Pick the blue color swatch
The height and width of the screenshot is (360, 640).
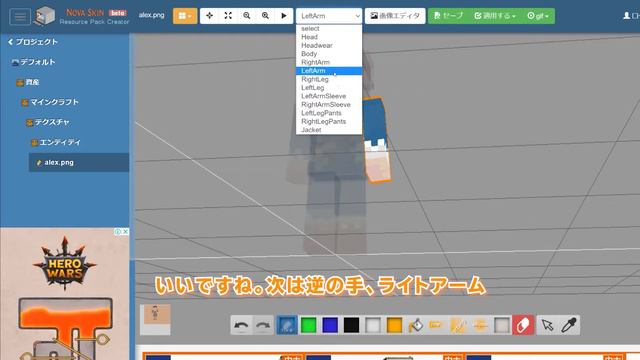330,325
